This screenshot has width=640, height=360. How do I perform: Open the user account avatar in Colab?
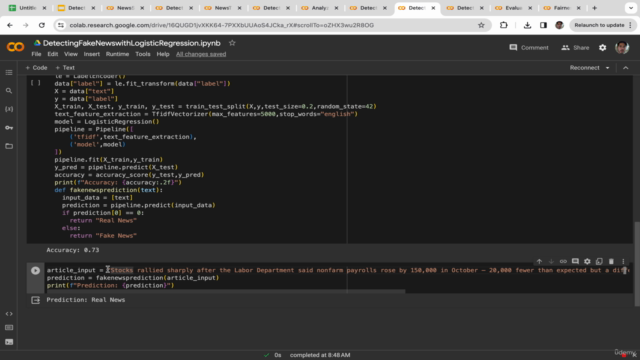tap(622, 48)
